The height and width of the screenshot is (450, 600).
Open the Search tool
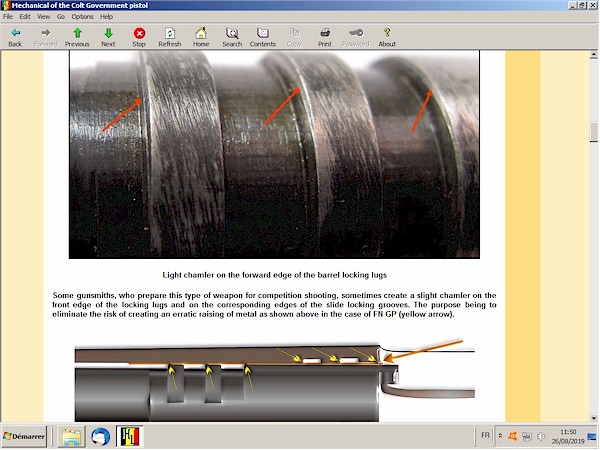[x=232, y=37]
